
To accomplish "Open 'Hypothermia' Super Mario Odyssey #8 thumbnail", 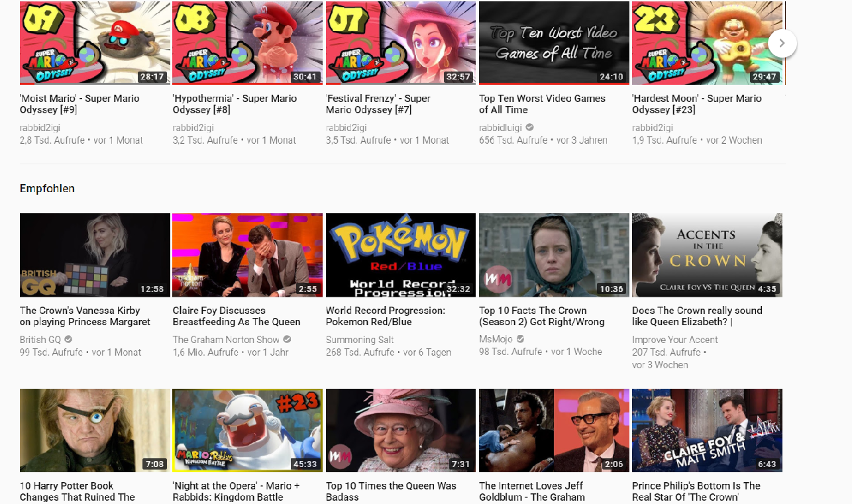I will tap(247, 43).
